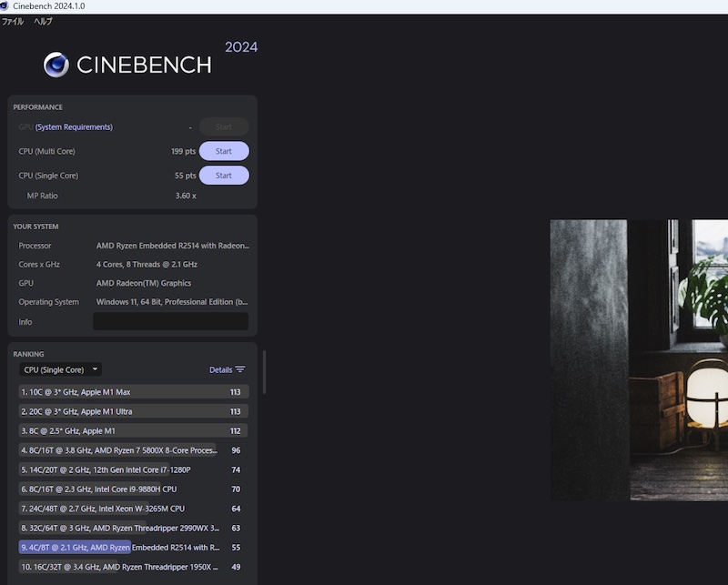
Task: Start the CPU (Multi Core) benchmark
Action: coord(224,151)
